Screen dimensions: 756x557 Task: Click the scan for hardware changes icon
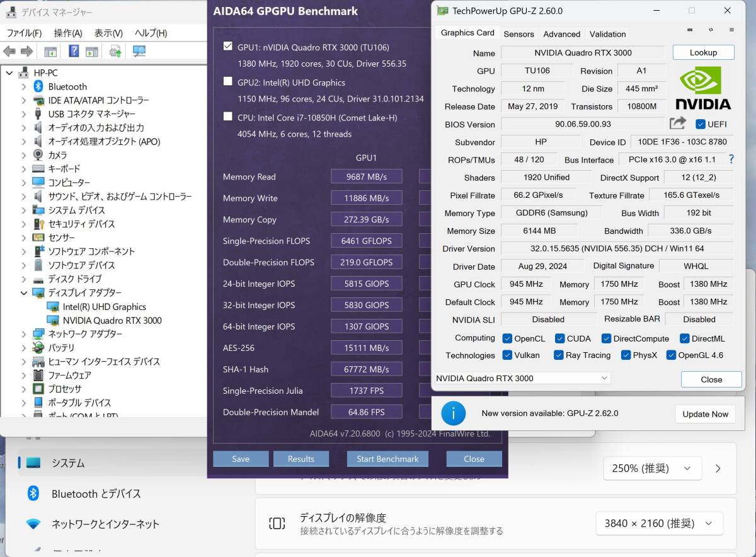pos(115,50)
